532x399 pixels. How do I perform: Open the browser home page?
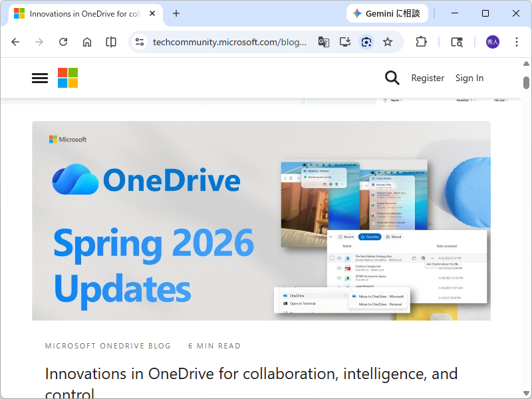click(87, 42)
